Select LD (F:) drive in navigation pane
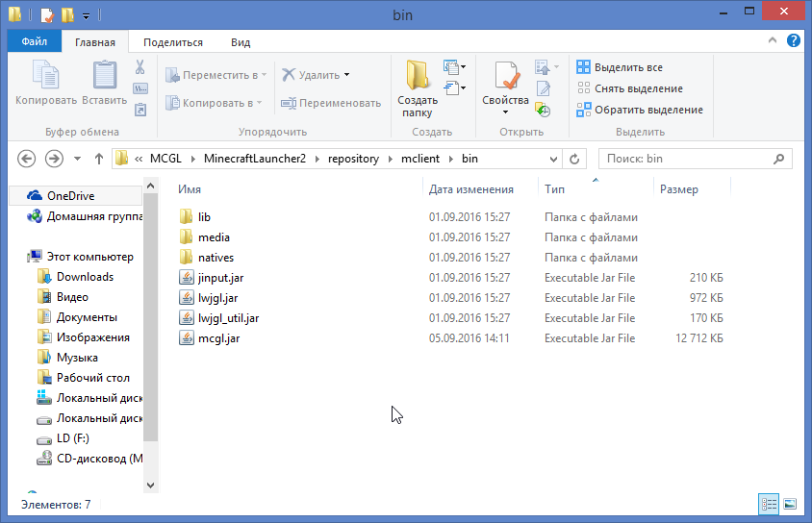 point(73,438)
